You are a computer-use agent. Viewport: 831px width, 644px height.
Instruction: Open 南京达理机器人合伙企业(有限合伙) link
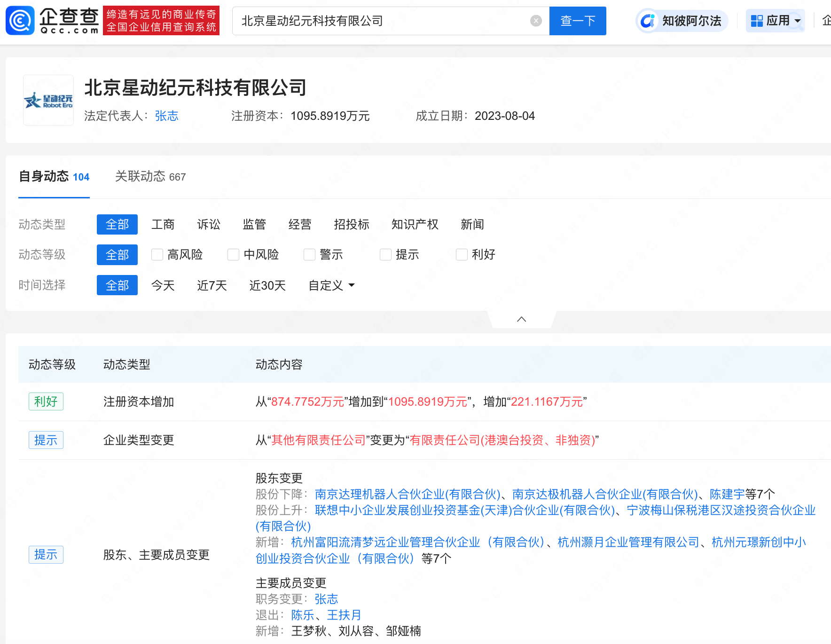point(408,494)
